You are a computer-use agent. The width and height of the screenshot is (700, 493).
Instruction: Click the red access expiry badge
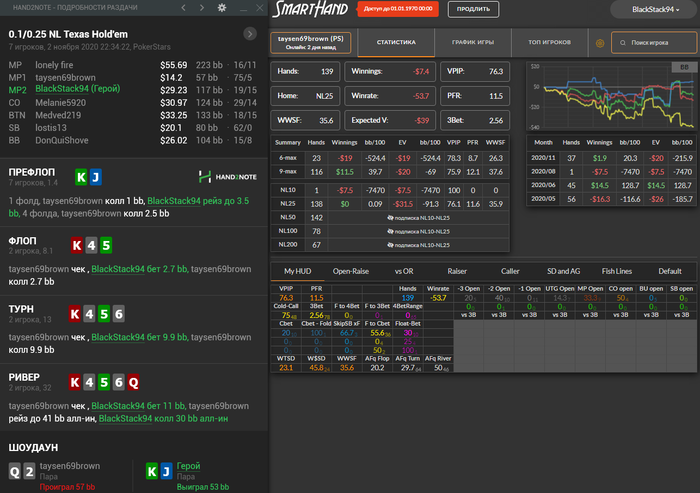coord(398,9)
